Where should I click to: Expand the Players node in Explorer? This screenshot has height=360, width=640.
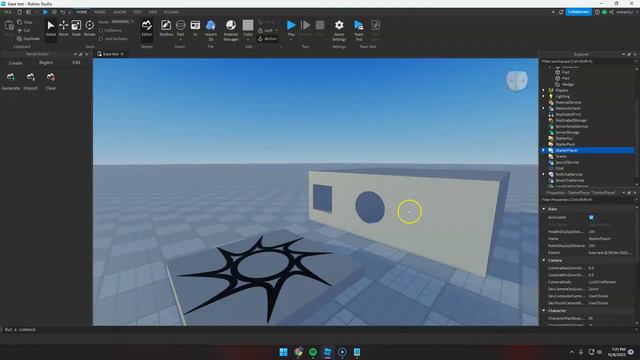[543, 91]
